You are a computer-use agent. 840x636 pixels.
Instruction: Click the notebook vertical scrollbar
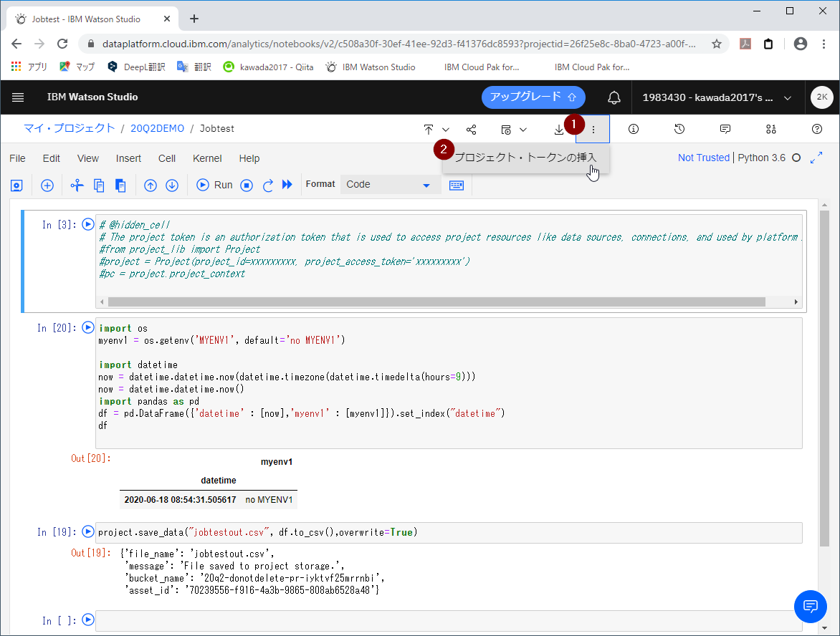(824, 378)
